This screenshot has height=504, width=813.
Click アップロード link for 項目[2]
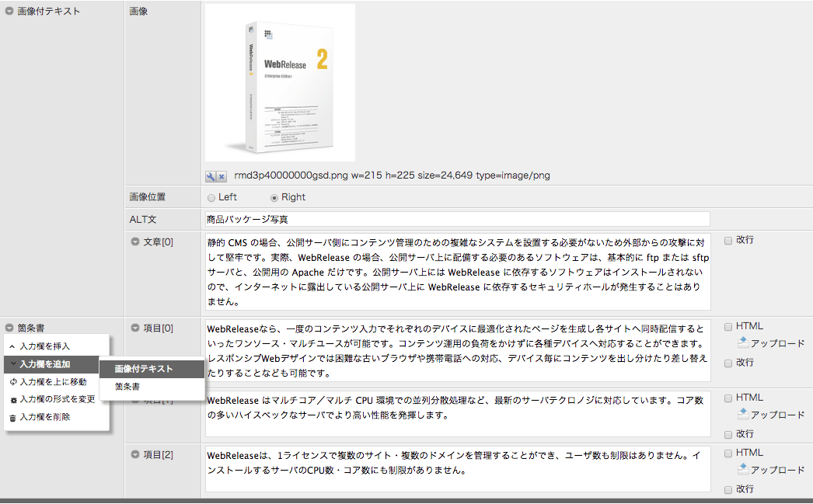[777, 470]
